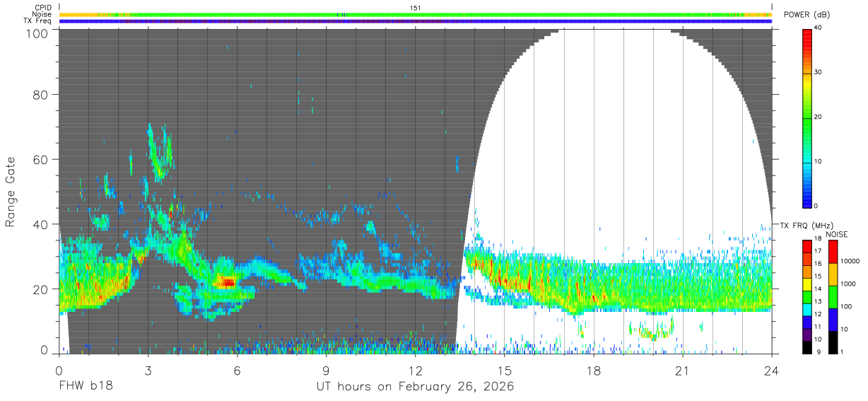Click the 20 label on the power colorbar
The height and width of the screenshot is (401, 868).
(x=818, y=117)
